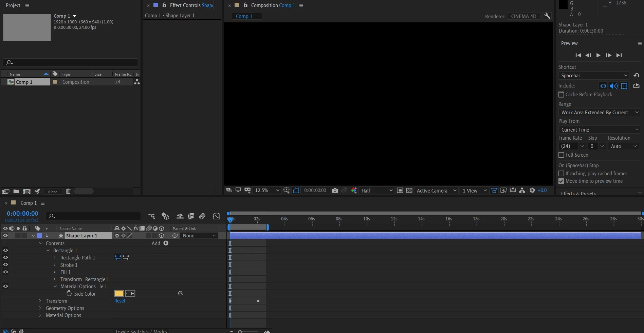Open the Preview panel menu

(x=640, y=43)
